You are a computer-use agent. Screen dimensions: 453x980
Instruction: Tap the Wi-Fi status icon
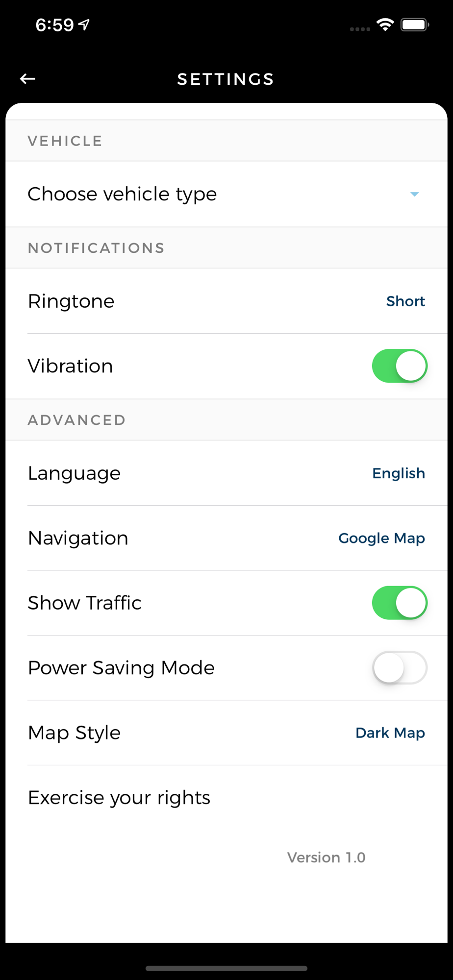(x=385, y=24)
